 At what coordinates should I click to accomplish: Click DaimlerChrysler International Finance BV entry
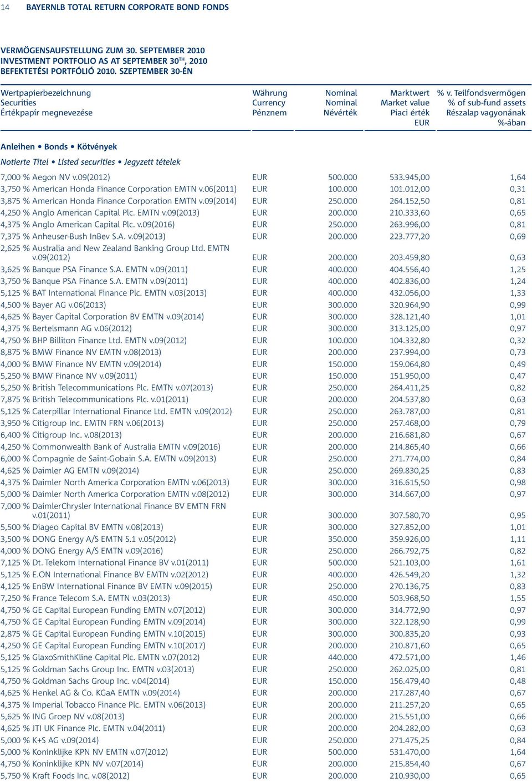[x=263, y=511]
